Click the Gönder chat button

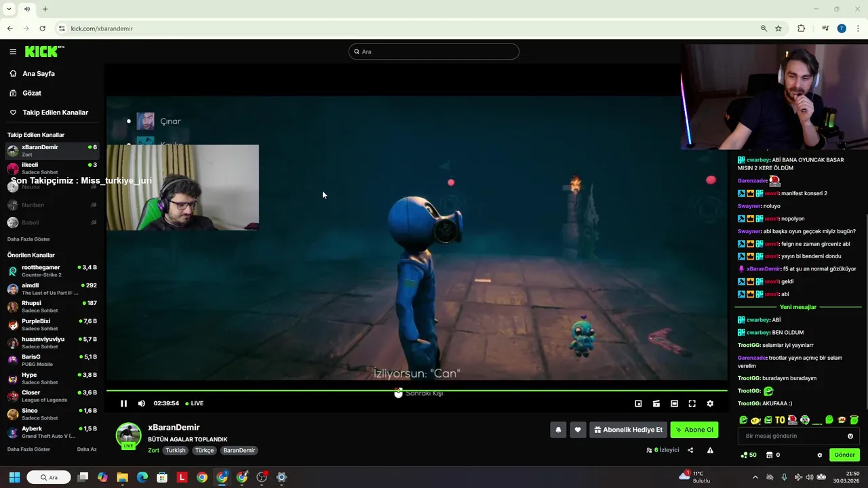tap(844, 455)
